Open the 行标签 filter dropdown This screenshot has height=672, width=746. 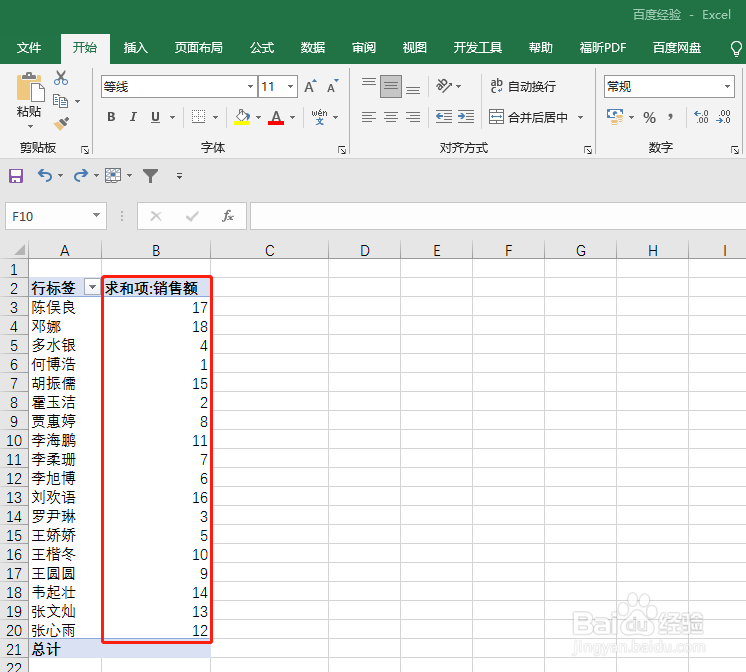[x=92, y=287]
